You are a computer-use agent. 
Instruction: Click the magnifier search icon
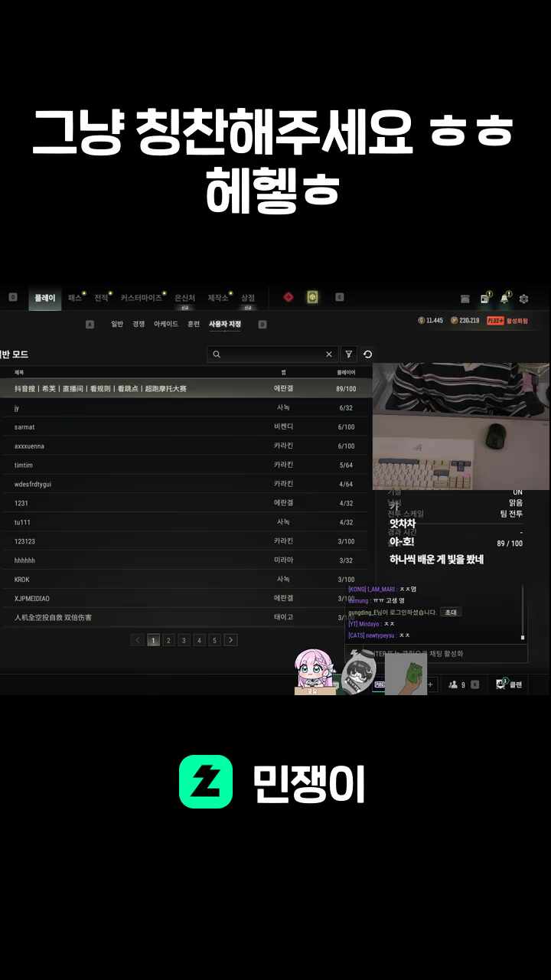(217, 354)
